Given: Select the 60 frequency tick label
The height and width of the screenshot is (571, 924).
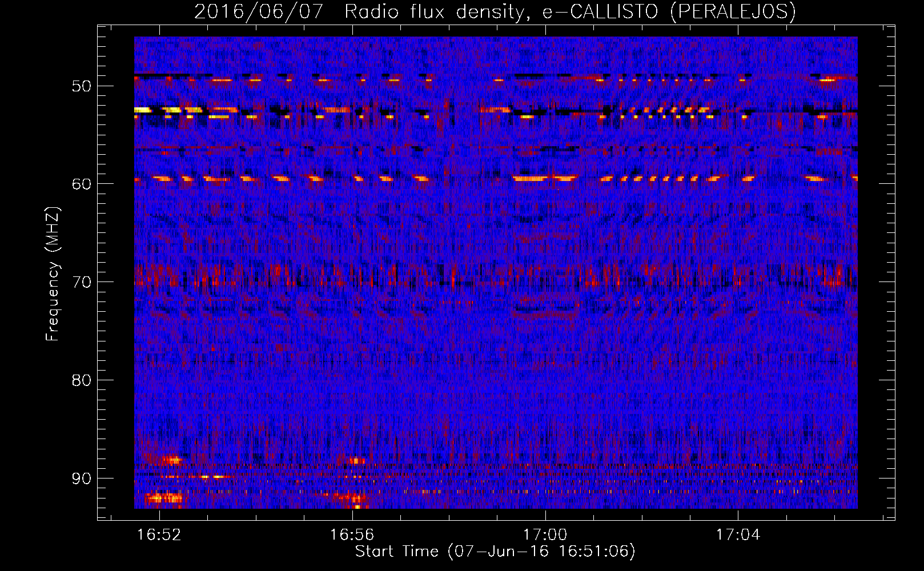Looking at the screenshot, I should pyautogui.click(x=82, y=184).
